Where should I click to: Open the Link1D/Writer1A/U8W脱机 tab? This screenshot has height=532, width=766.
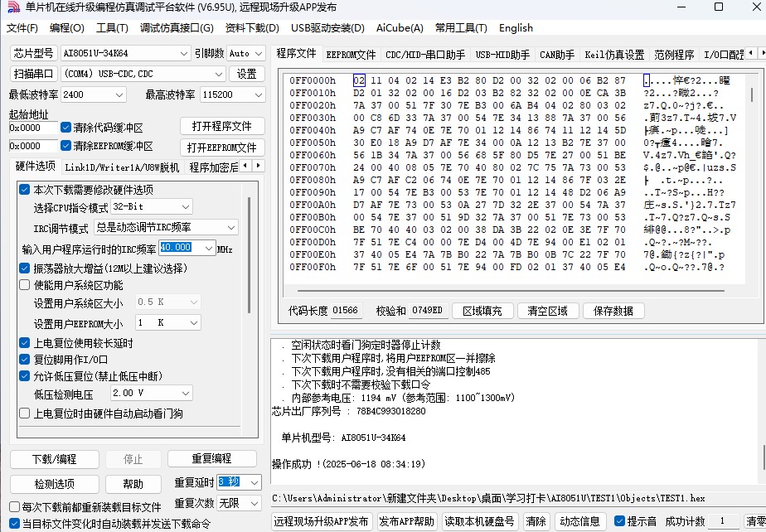pyautogui.click(x=122, y=167)
